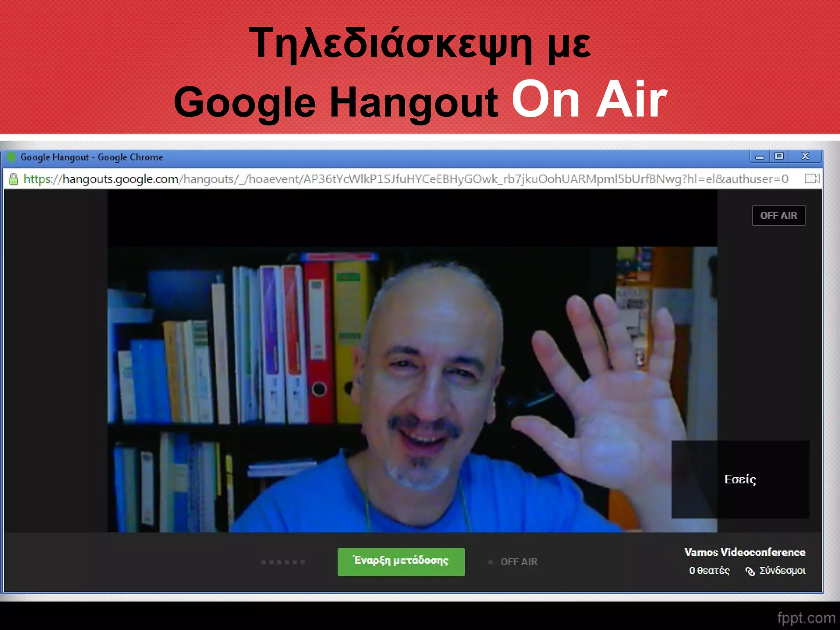The width and height of the screenshot is (840, 630).
Task: Click the green Έναρξη μετάδοσης button
Action: click(x=401, y=562)
